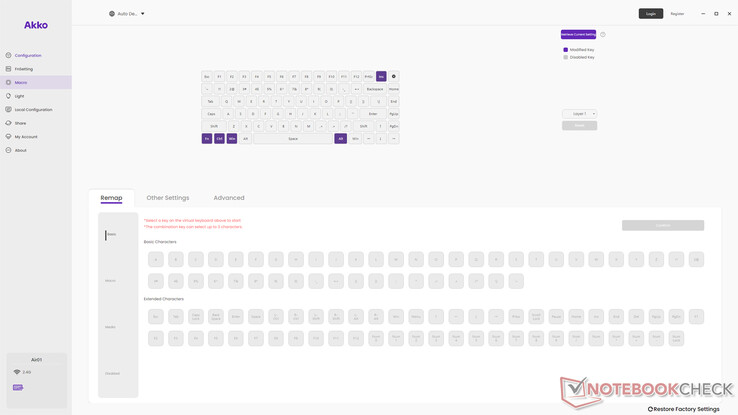Switch to the Advanced tab
Image resolution: width=738 pixels, height=415 pixels.
point(229,198)
